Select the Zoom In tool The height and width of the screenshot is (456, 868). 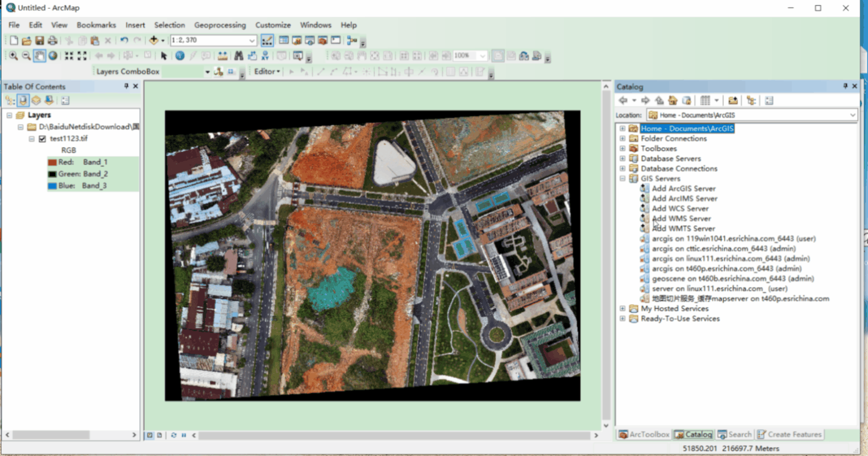pos(13,56)
